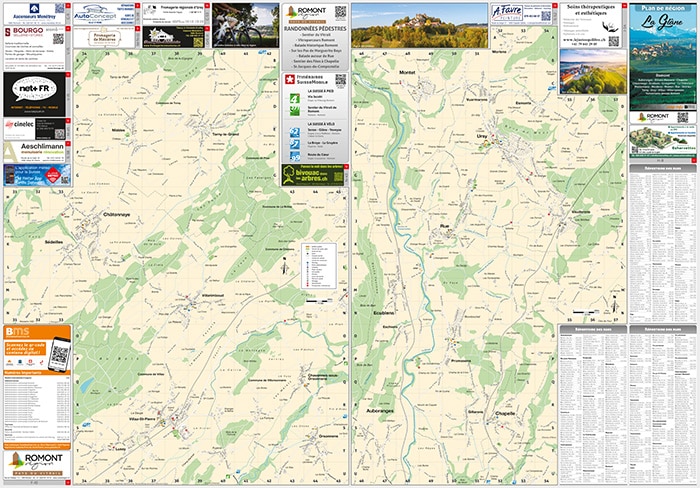Click the QR code in the black edelweiss fromagerie ad
The width and height of the screenshot is (700, 488).
(x=198, y=42)
